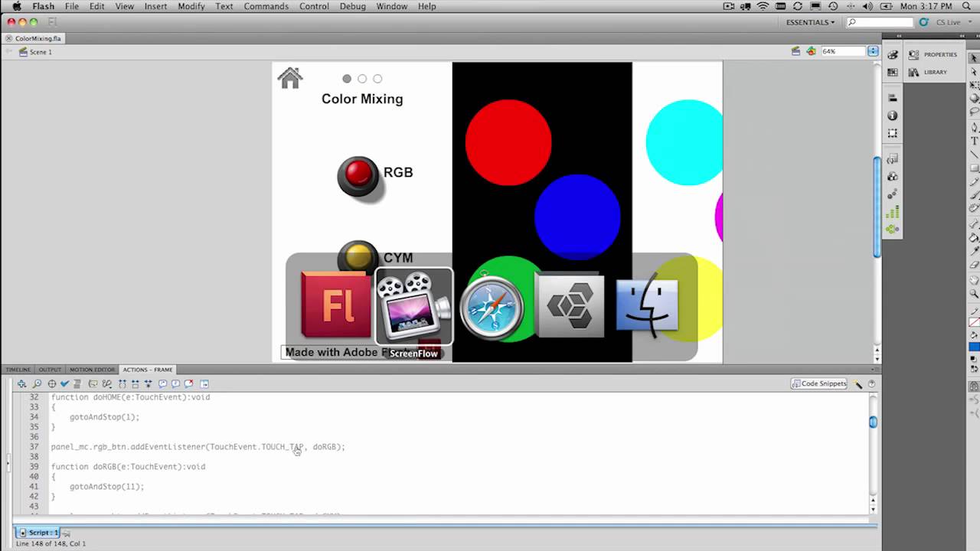Click the Insert target path crosshair icon
Screen dimensions: 980x551
pos(51,383)
